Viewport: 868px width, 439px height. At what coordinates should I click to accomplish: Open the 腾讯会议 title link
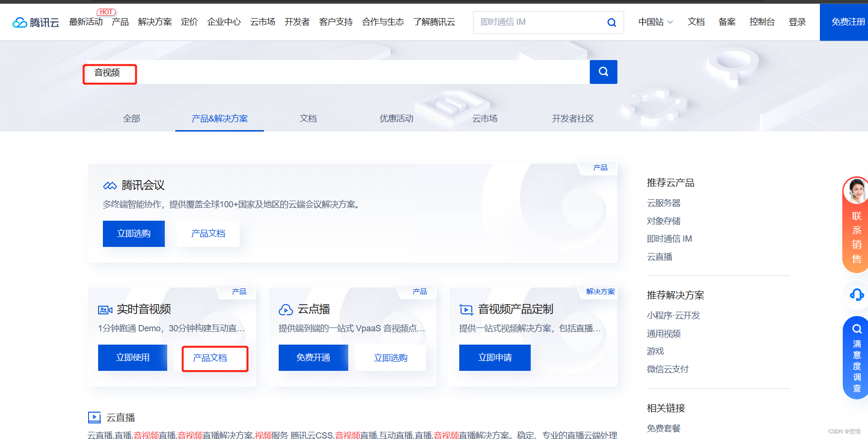click(x=143, y=185)
